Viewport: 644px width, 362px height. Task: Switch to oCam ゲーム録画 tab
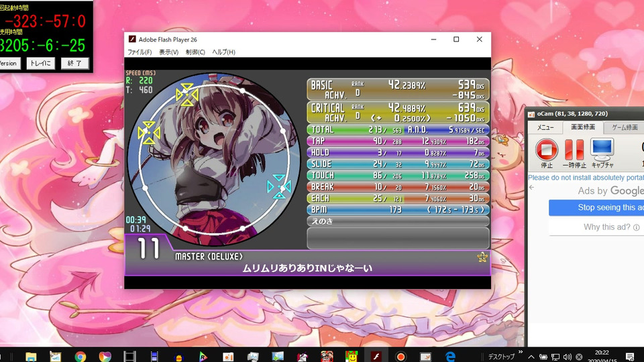point(625,127)
